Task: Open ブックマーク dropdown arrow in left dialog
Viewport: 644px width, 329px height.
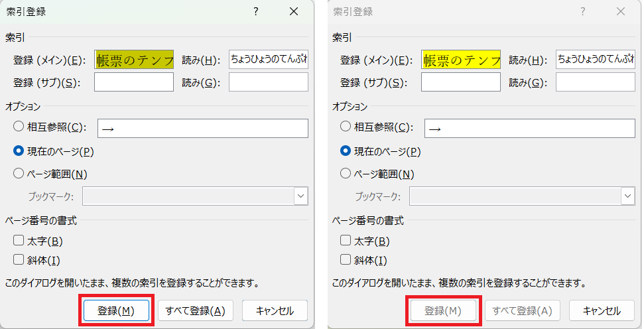Action: pyautogui.click(x=300, y=196)
